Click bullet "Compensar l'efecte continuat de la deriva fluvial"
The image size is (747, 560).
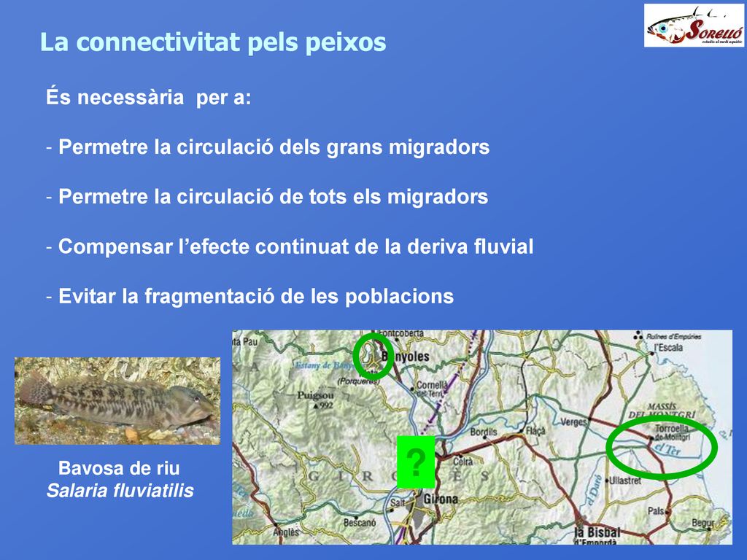pyautogui.click(x=295, y=246)
